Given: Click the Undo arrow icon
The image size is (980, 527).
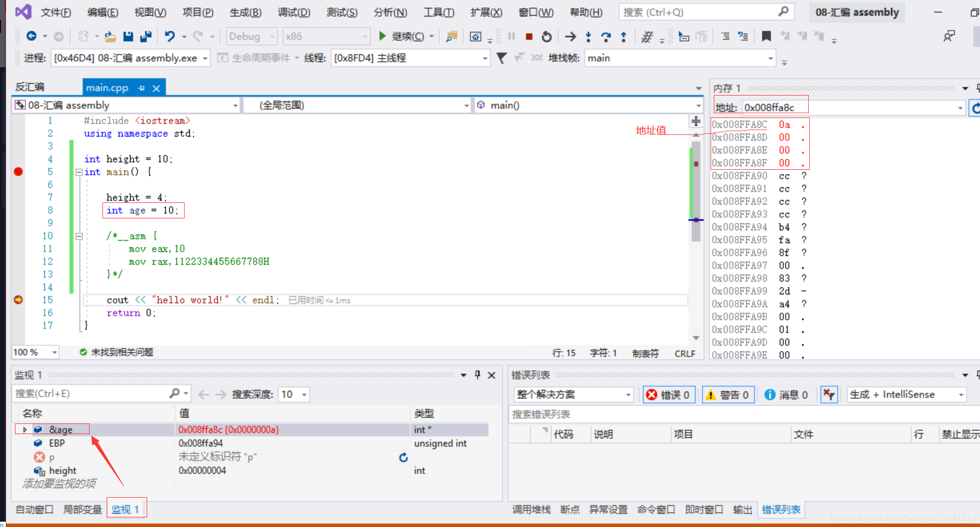Looking at the screenshot, I should click(170, 36).
